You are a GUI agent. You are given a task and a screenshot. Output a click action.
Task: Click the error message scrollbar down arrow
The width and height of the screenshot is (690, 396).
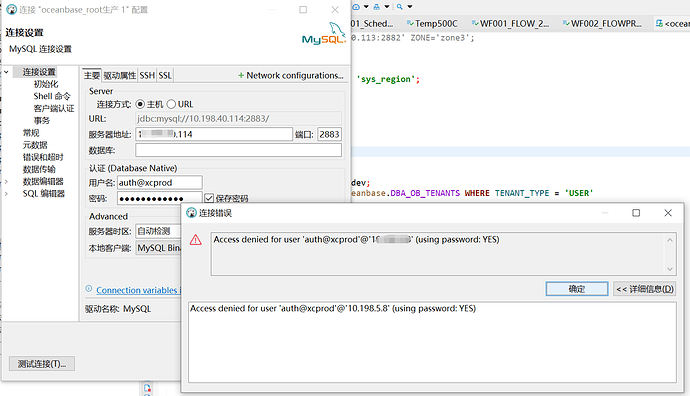click(670, 269)
